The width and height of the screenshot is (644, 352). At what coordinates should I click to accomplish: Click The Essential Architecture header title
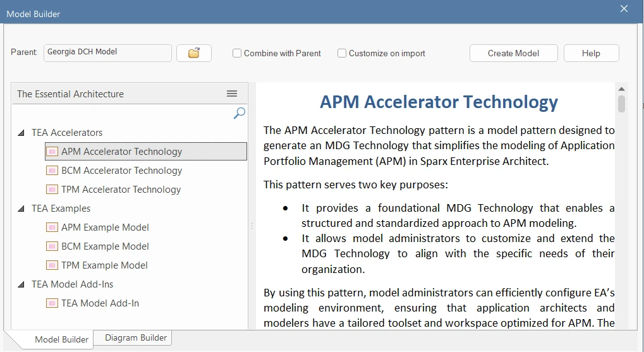[x=70, y=94]
